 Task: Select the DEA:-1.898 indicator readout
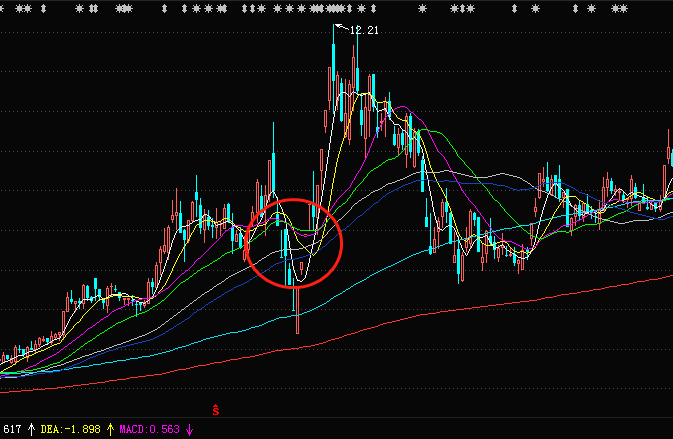[x=70, y=429]
